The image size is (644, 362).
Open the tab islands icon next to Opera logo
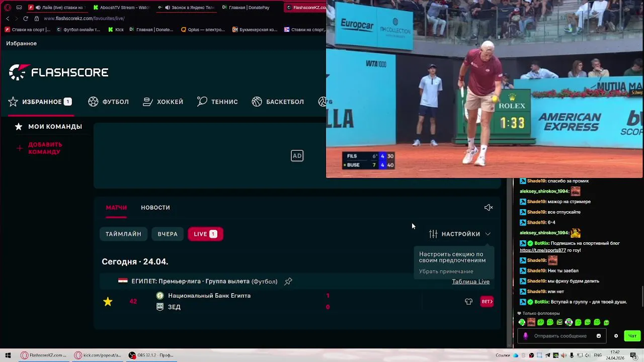click(x=19, y=8)
